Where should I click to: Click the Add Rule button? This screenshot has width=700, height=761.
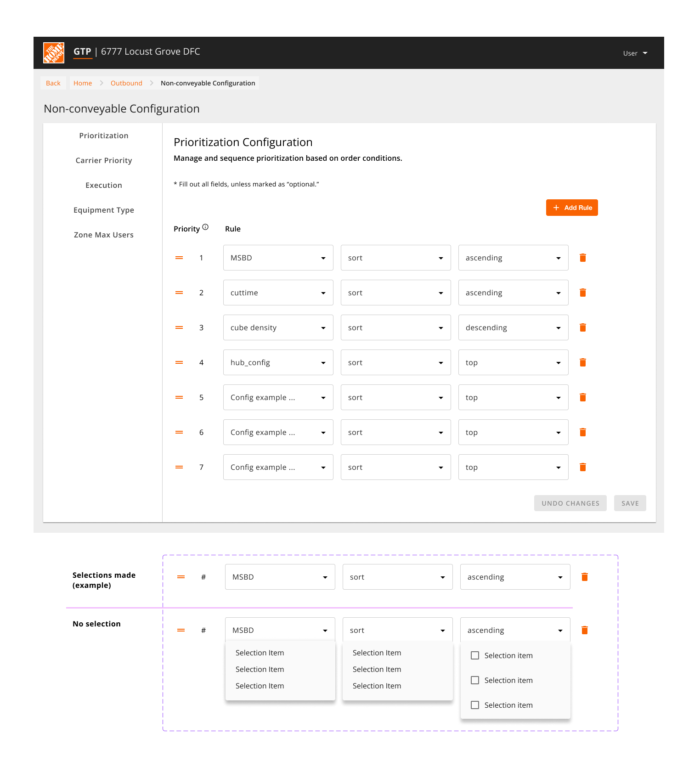click(572, 208)
